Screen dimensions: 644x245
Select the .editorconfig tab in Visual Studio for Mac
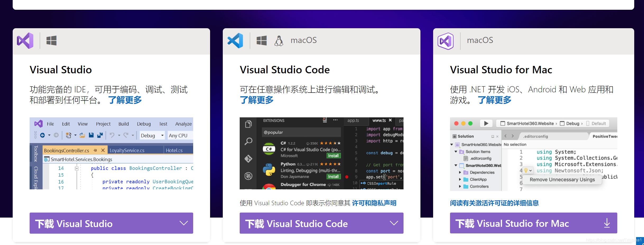[x=536, y=136]
